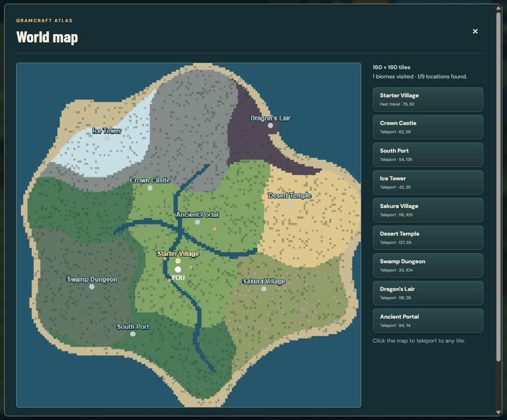This screenshot has height=420, width=507.
Task: Click the white YOU player marker
Action: [178, 269]
